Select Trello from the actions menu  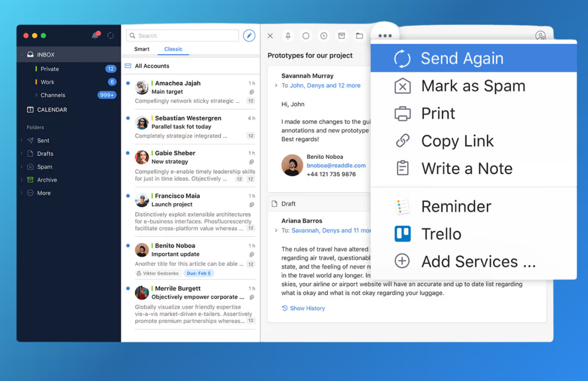441,233
